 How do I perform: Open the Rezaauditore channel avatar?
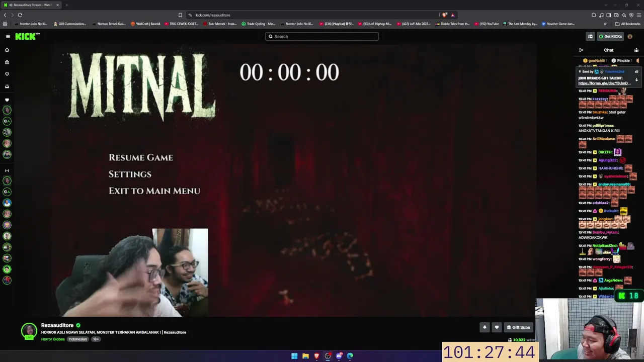point(29,331)
